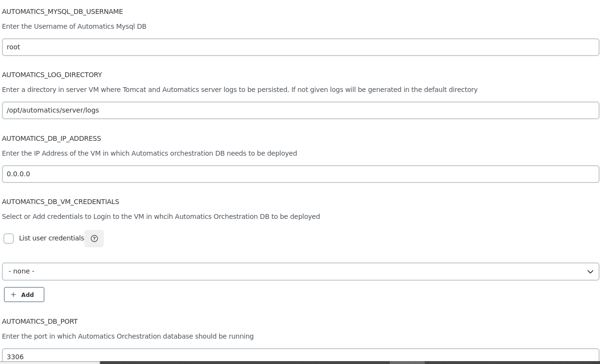This screenshot has height=364, width=600.
Task: Click the AUTOMATICS_DB_PORT parameter label
Action: tap(40, 321)
